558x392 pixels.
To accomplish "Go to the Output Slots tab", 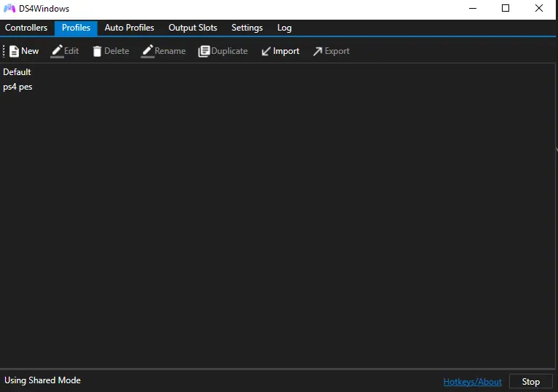I will coord(192,28).
